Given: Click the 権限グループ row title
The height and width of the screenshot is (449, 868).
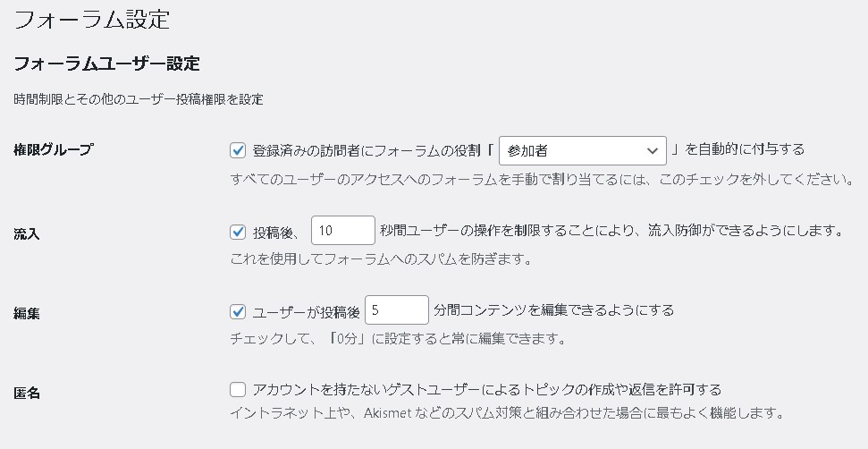Looking at the screenshot, I should point(54,150).
